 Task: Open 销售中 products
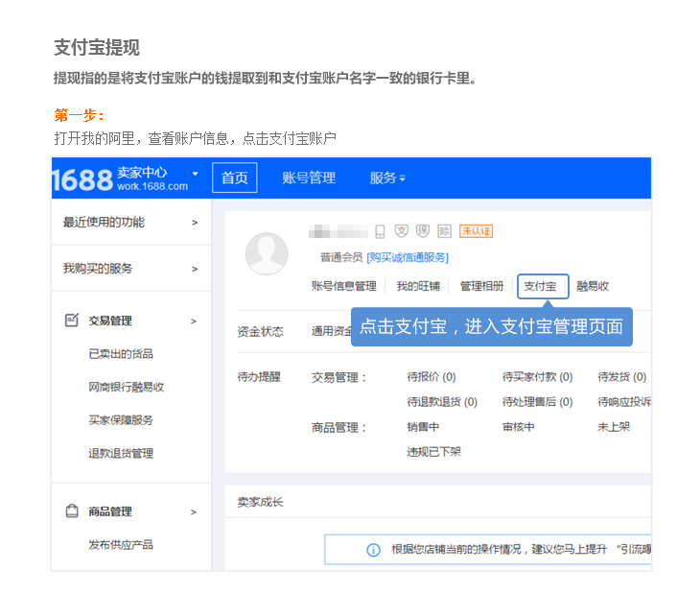coord(423,427)
